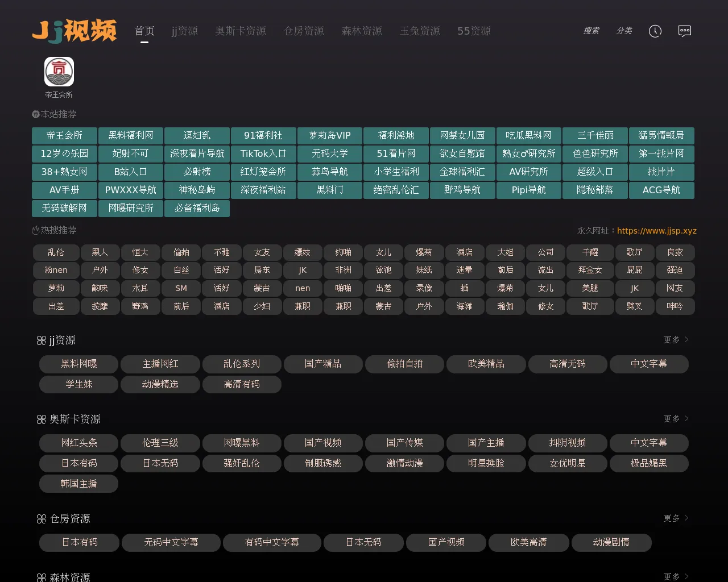
Task: Click the clover icon beside 仓房资源 heading
Action: 42,519
